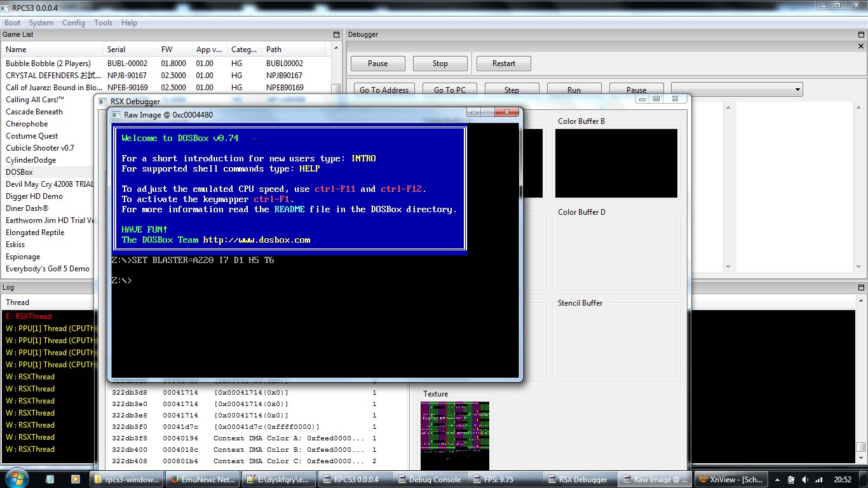Open the Boot menu

pos(13,23)
